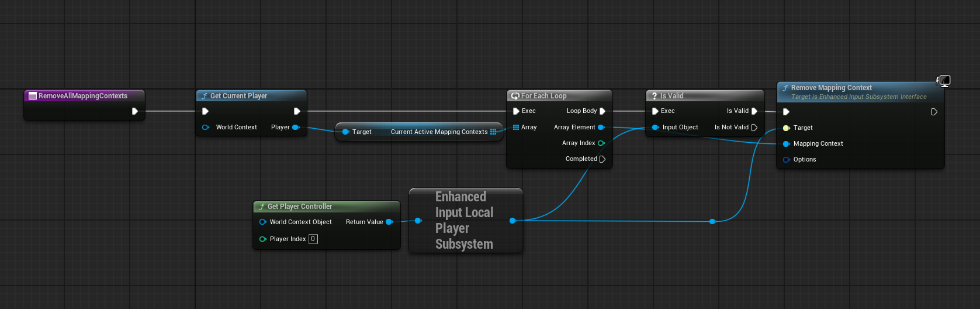Click Get Current Player exec input pin
Viewport: 980px width, 309px height.
[x=205, y=111]
